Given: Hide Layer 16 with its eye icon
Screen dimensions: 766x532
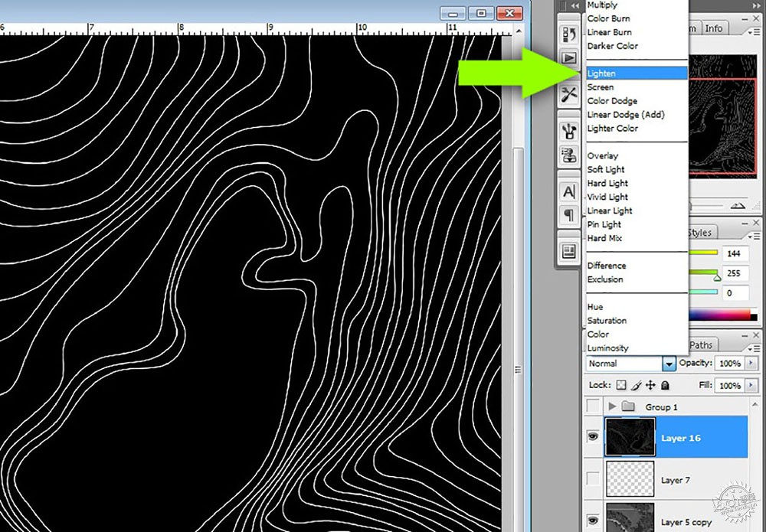Looking at the screenshot, I should (x=593, y=436).
